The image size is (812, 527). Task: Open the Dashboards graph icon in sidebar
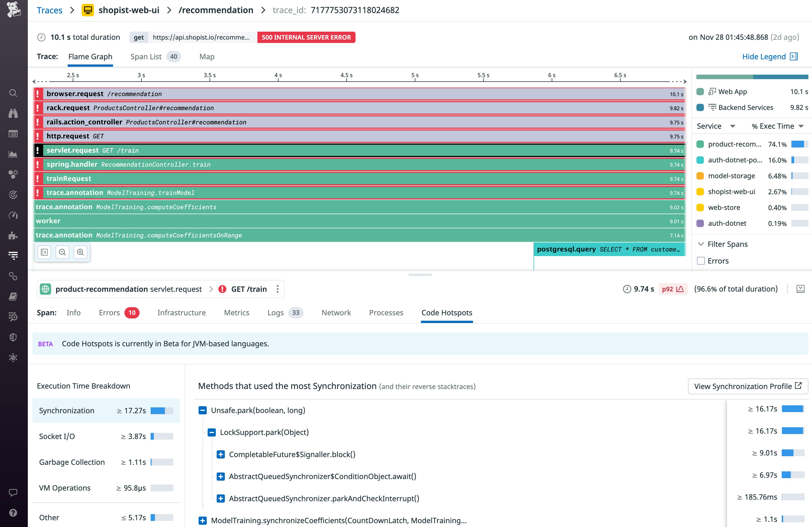pos(13,154)
